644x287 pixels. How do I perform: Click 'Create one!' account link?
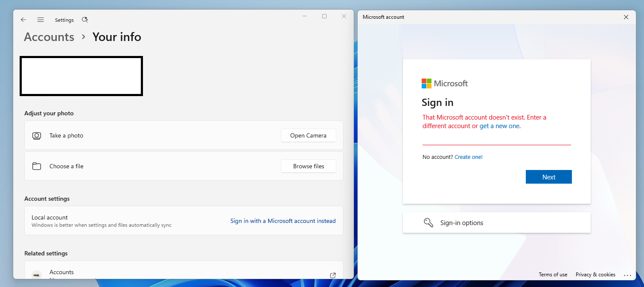tap(469, 157)
